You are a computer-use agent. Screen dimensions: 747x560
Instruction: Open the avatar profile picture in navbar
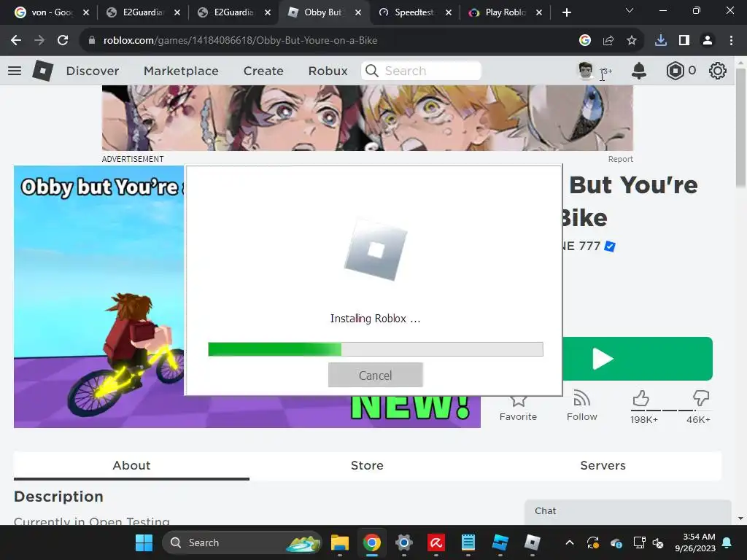[586, 71]
